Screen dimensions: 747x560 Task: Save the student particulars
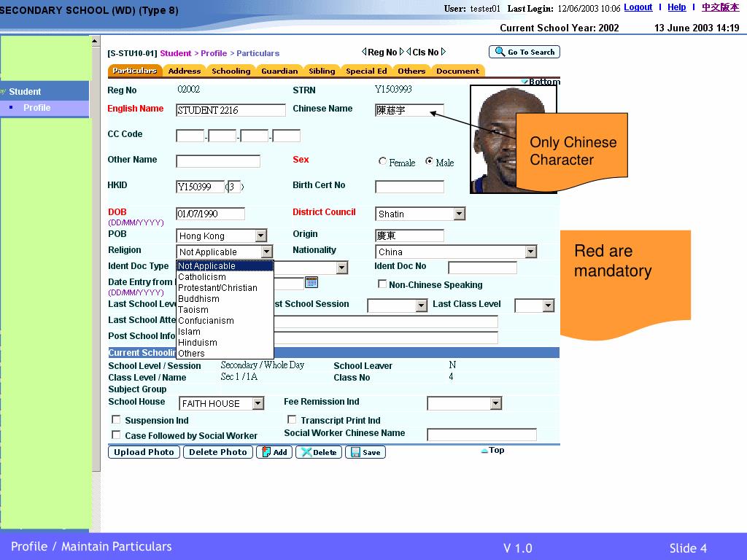point(365,452)
